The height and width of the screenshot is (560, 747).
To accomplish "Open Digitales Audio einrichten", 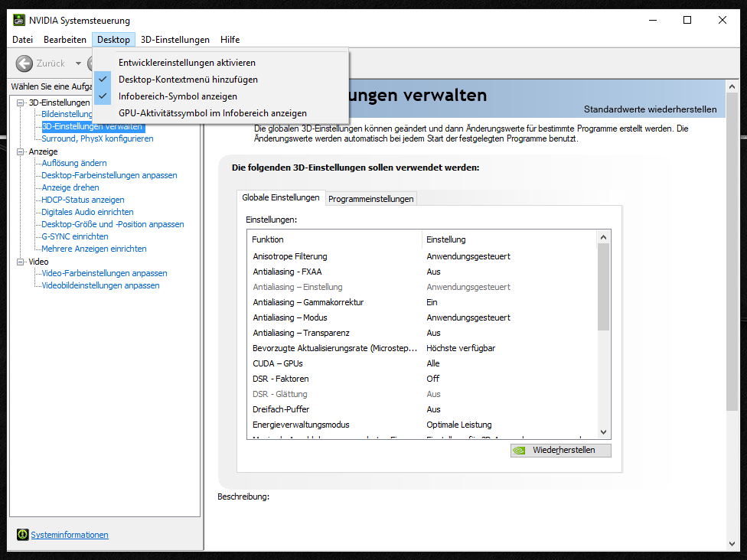I will [87, 212].
